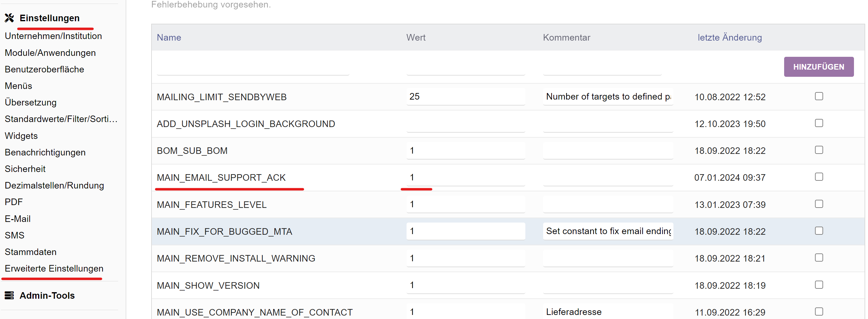
Task: Edit Wert field of MAIN_FEATURES_LEVEL
Action: 465,204
